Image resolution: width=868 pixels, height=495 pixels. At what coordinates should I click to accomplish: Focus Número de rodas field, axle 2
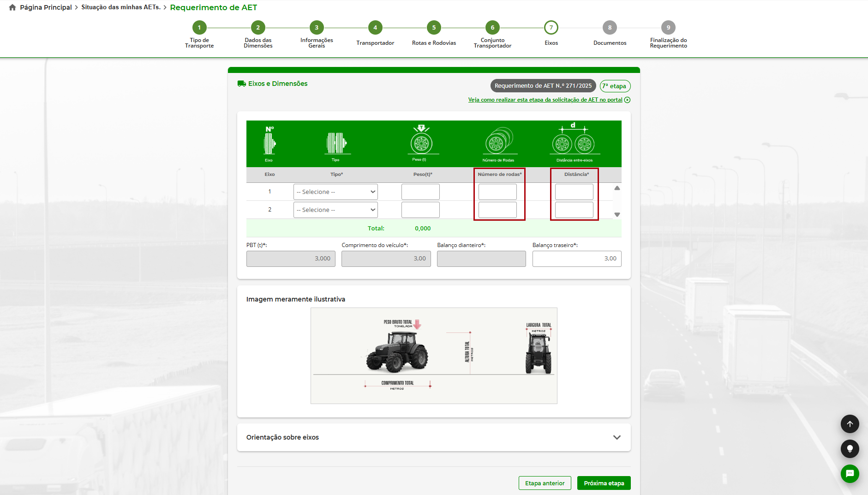(497, 210)
